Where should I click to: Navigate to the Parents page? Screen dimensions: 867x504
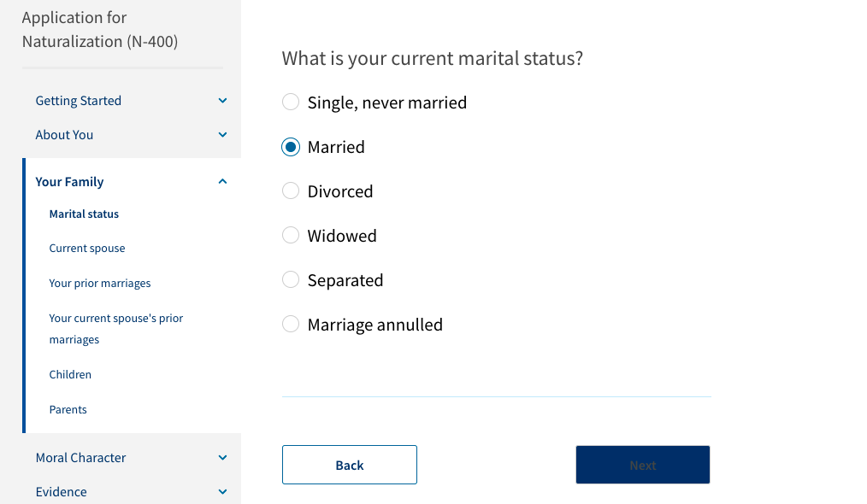point(68,409)
